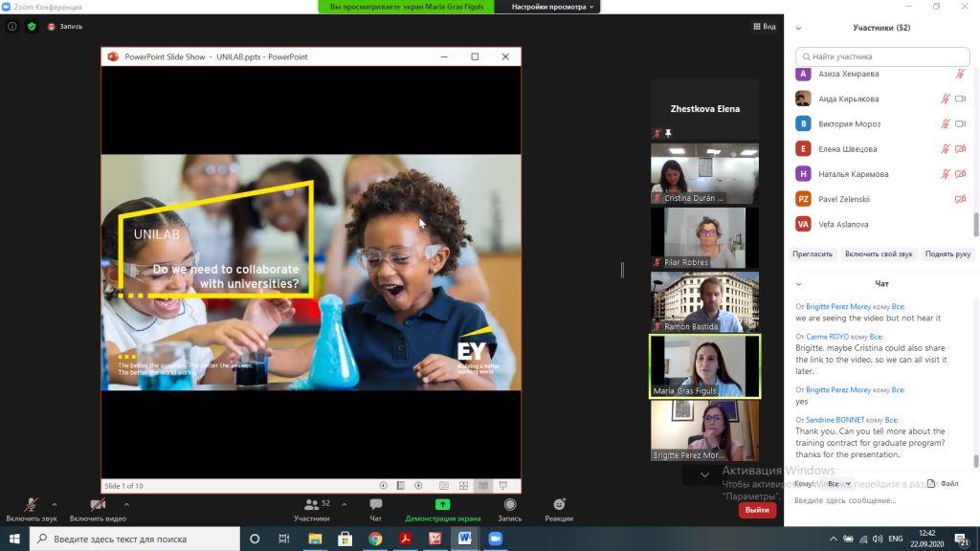Click muted mic icon for Виктория Мороз
Screen dimensions: 980x551
[x=946, y=123]
